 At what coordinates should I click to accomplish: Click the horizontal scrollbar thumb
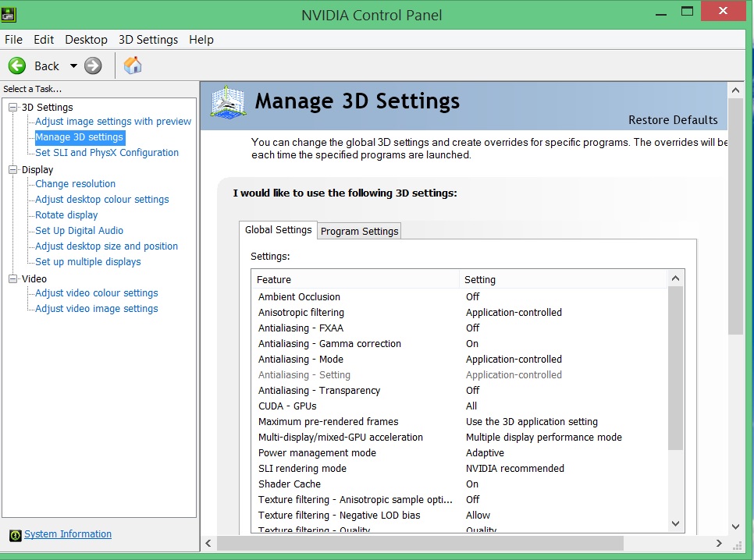coord(420,543)
